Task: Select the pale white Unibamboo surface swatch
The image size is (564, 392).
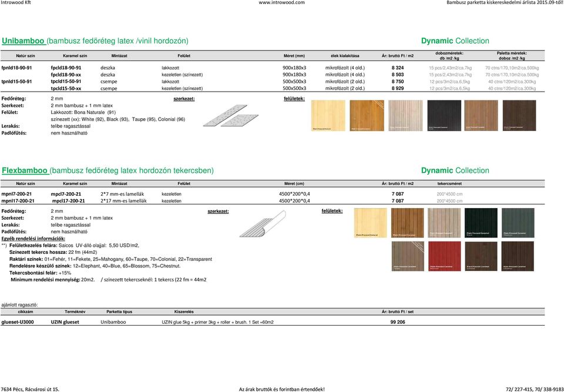Action: 405,116
